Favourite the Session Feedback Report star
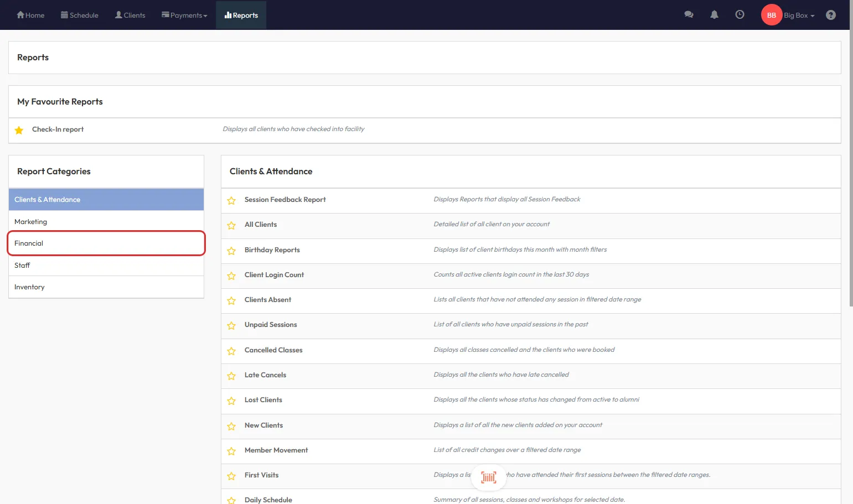 pyautogui.click(x=231, y=200)
